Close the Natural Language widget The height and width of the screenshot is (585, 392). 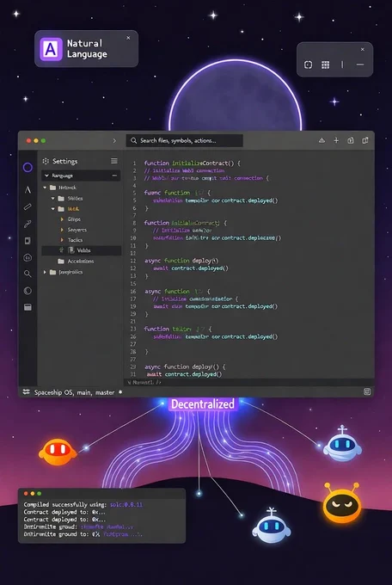pos(128,38)
